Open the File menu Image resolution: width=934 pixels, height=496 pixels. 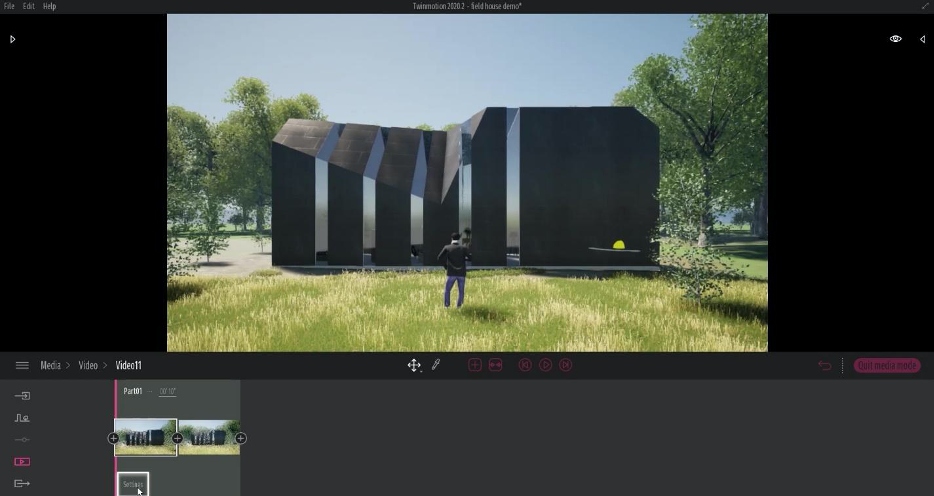(9, 6)
